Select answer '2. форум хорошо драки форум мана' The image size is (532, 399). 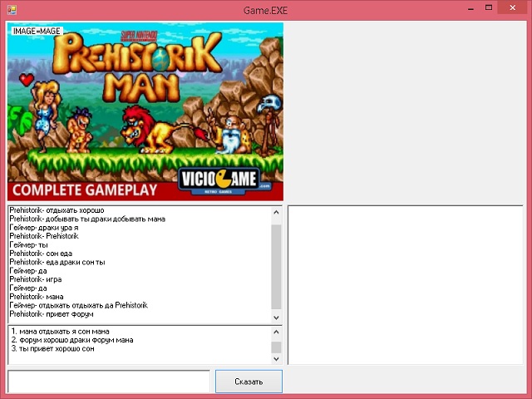[72, 340]
